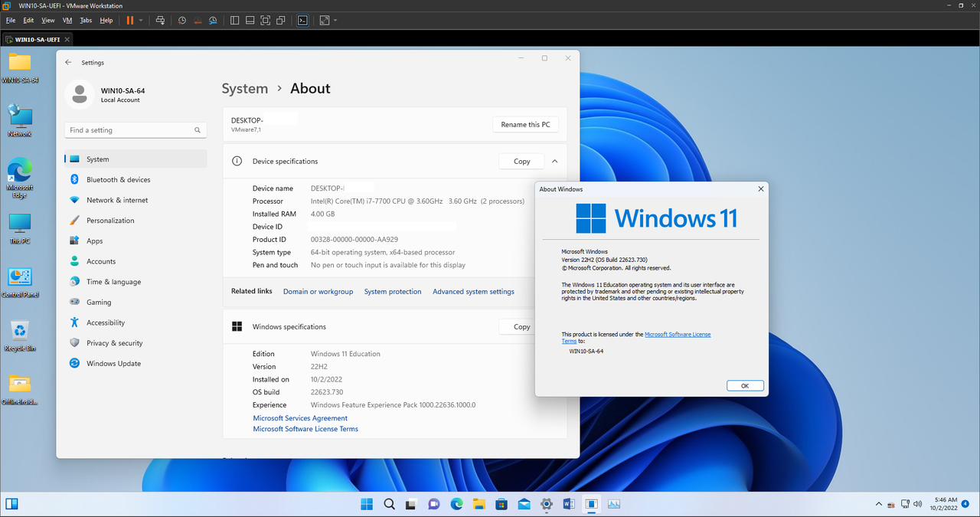Open the File menu in VMware
Viewport: 980px width, 517px height.
point(11,20)
